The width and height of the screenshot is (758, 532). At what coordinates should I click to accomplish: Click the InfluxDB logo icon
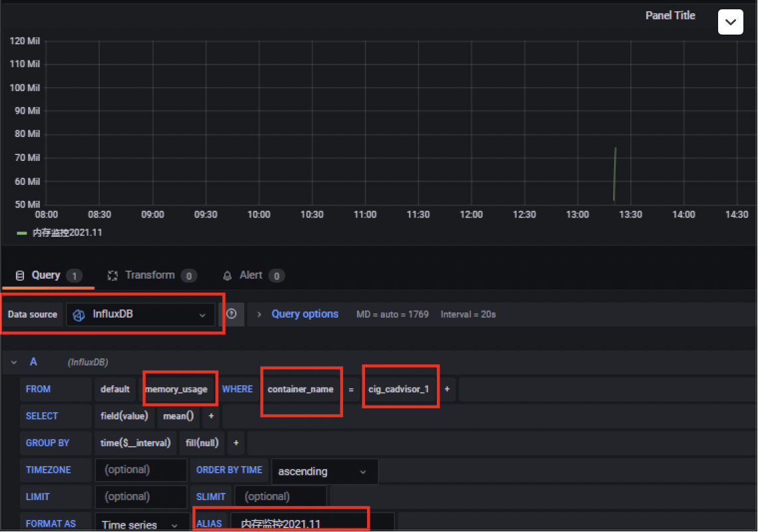[x=78, y=315]
